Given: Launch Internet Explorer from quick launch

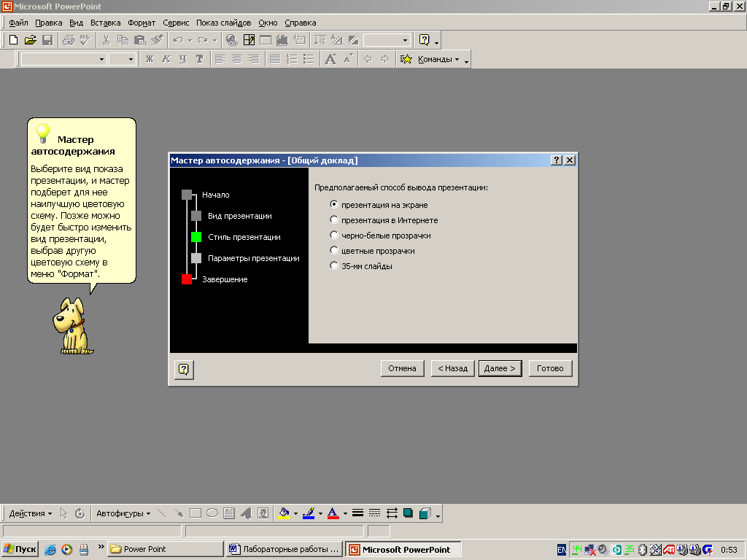Looking at the screenshot, I should (x=50, y=550).
